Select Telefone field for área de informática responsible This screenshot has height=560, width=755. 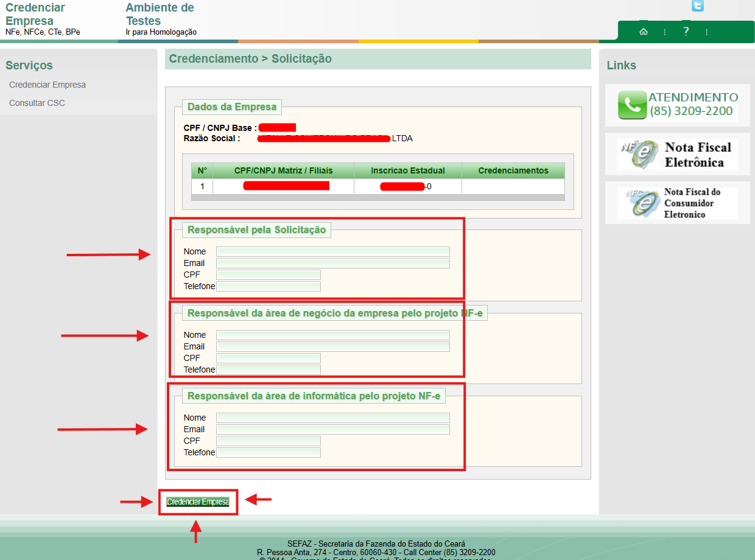pos(268,453)
